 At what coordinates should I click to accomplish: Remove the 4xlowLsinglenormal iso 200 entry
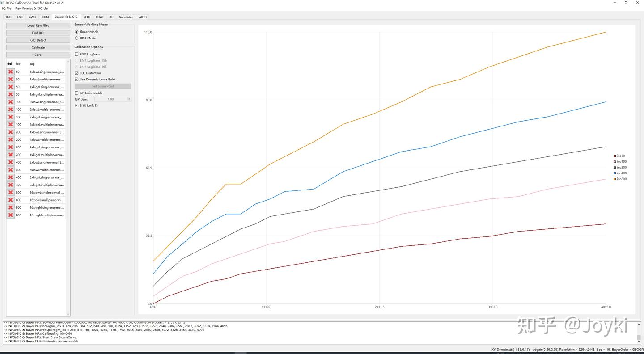pyautogui.click(x=10, y=132)
